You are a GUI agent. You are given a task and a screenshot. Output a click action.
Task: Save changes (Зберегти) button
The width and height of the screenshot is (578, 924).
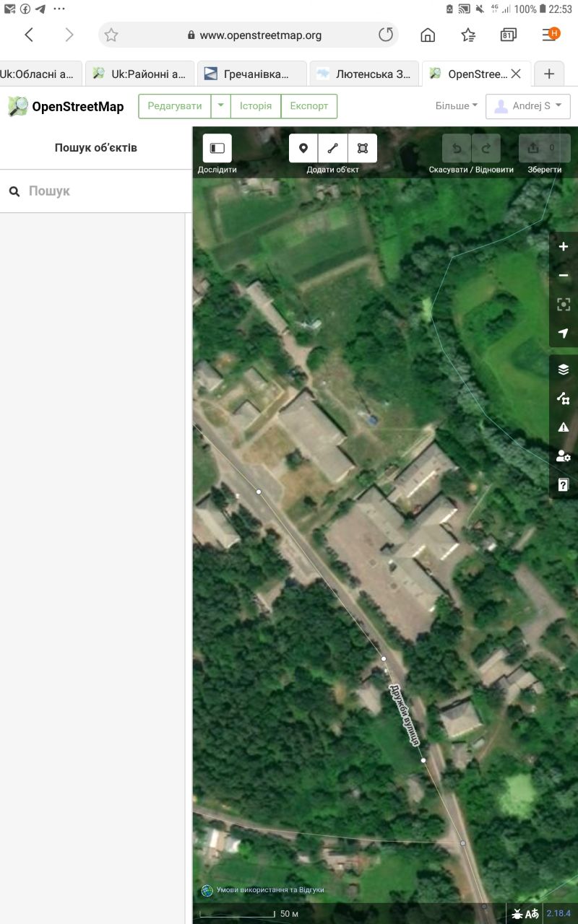545,148
